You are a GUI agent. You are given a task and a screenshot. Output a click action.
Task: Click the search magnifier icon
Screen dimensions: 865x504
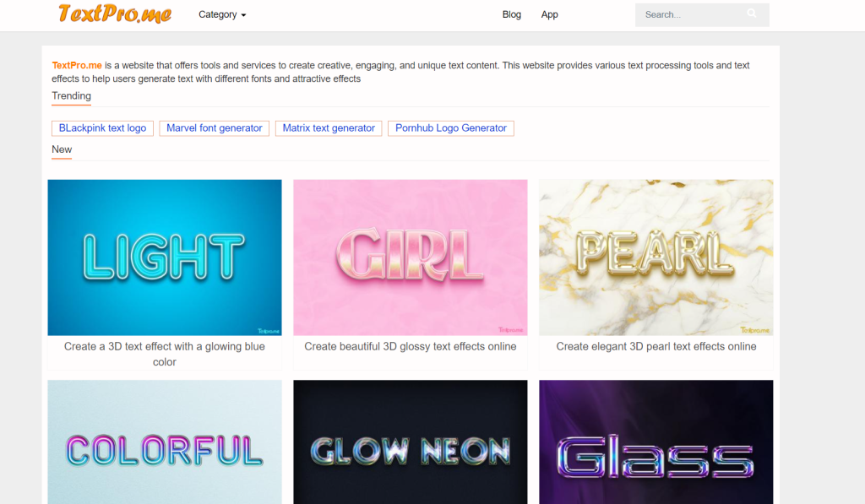(751, 14)
